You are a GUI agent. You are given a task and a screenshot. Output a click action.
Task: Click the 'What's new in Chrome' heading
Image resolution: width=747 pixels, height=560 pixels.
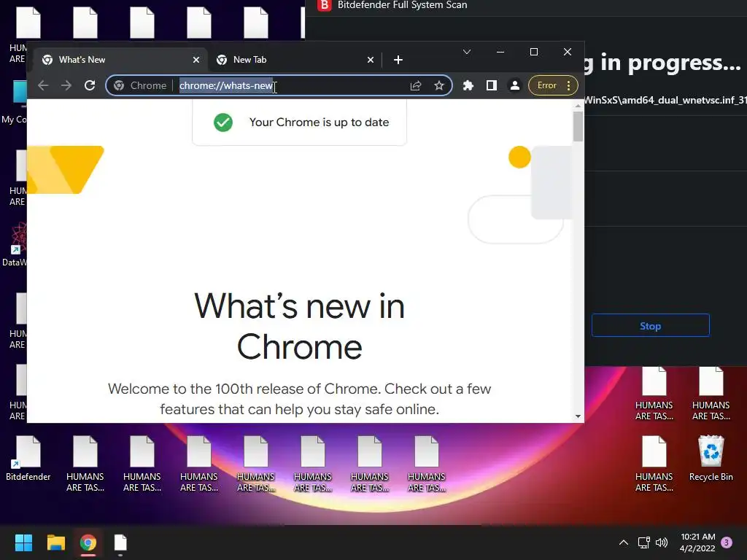[x=300, y=326]
